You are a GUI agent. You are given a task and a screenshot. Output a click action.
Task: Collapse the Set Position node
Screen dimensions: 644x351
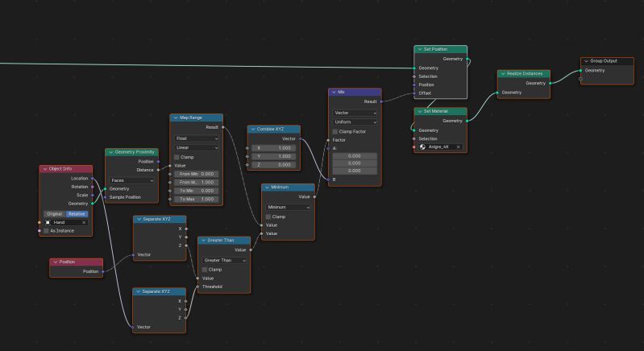tap(420, 49)
